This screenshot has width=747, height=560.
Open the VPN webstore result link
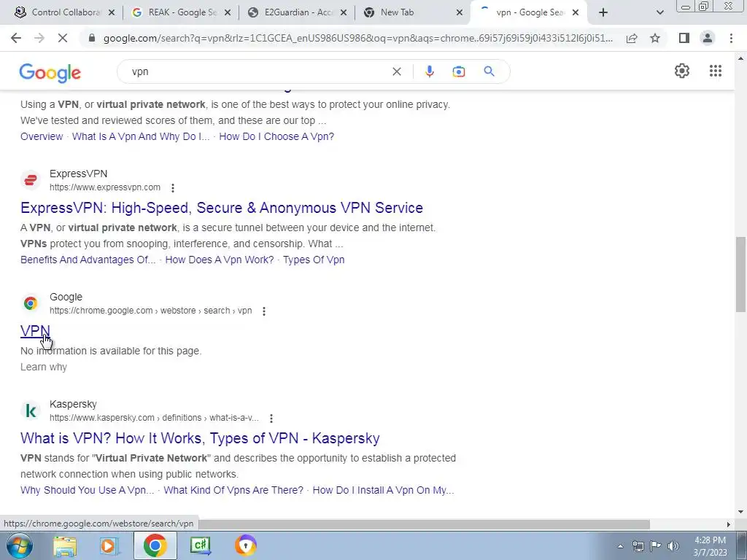(35, 330)
